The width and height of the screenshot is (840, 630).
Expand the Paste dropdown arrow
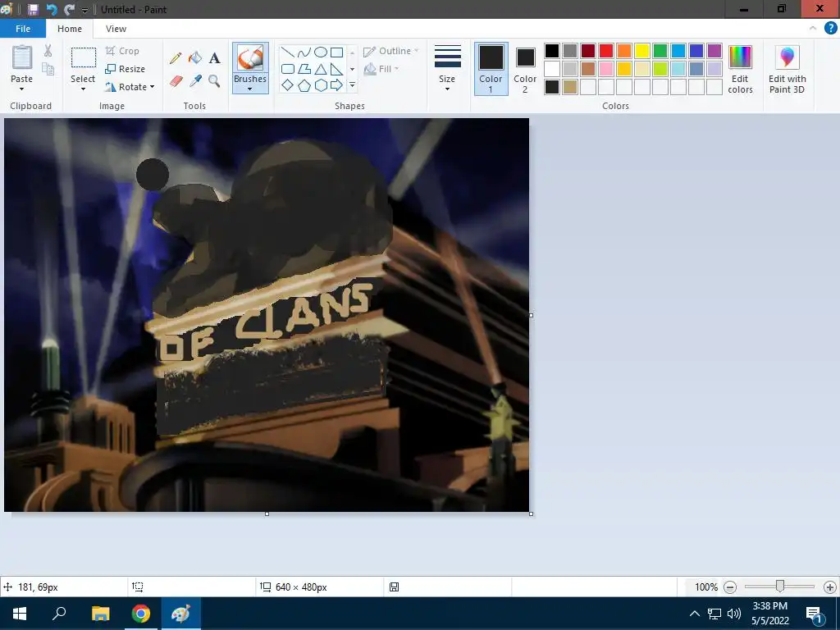[21, 89]
